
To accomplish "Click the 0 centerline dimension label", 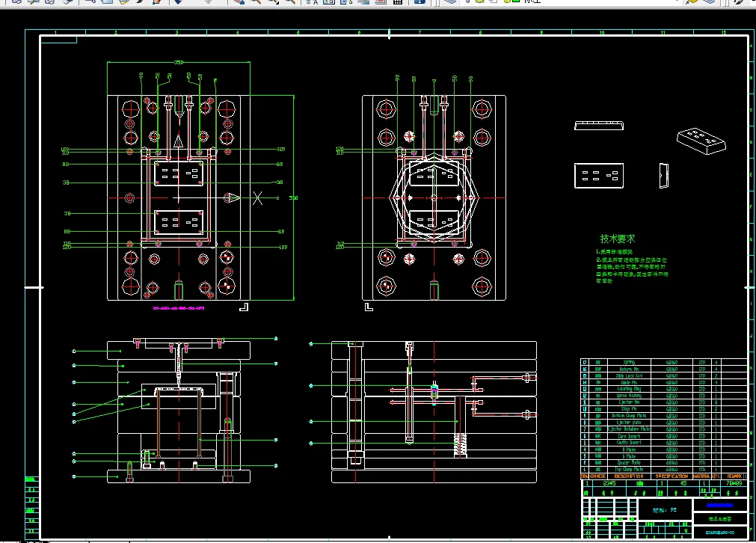I will (x=277, y=198).
